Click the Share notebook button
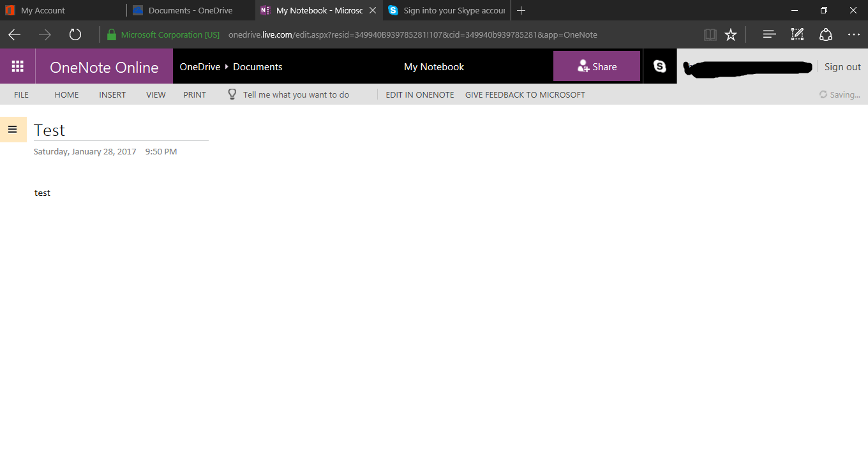Image resolution: width=868 pixels, height=471 pixels. click(597, 66)
